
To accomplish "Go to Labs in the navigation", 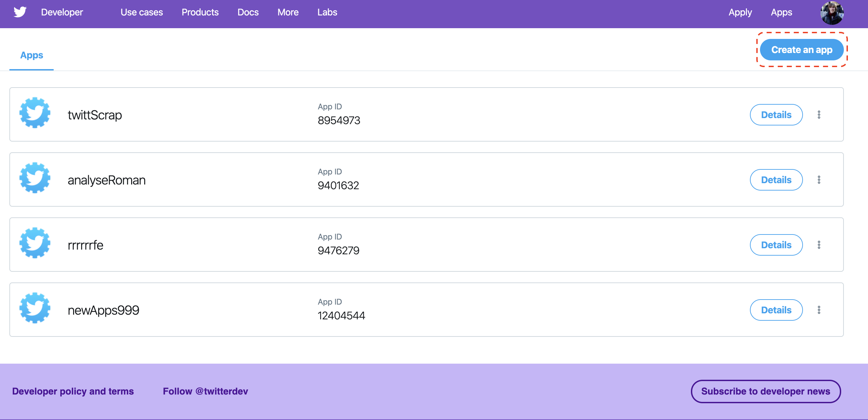I will [327, 12].
